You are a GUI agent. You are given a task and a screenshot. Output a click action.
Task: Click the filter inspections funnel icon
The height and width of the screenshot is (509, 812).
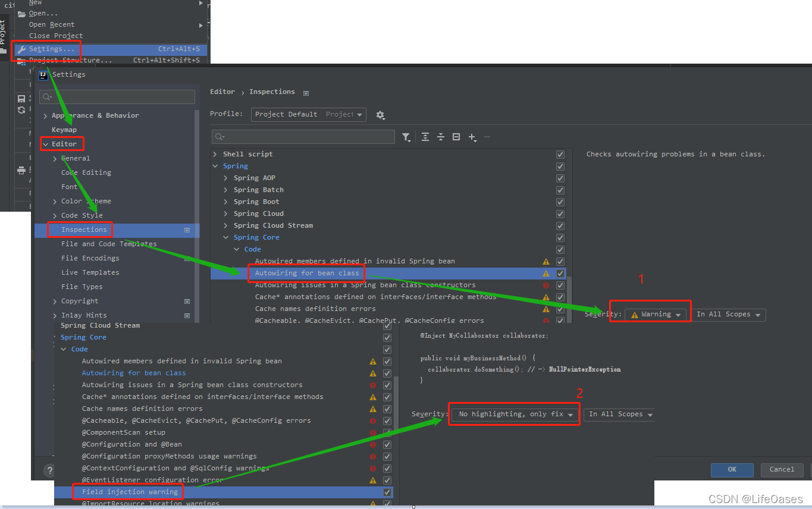click(406, 137)
